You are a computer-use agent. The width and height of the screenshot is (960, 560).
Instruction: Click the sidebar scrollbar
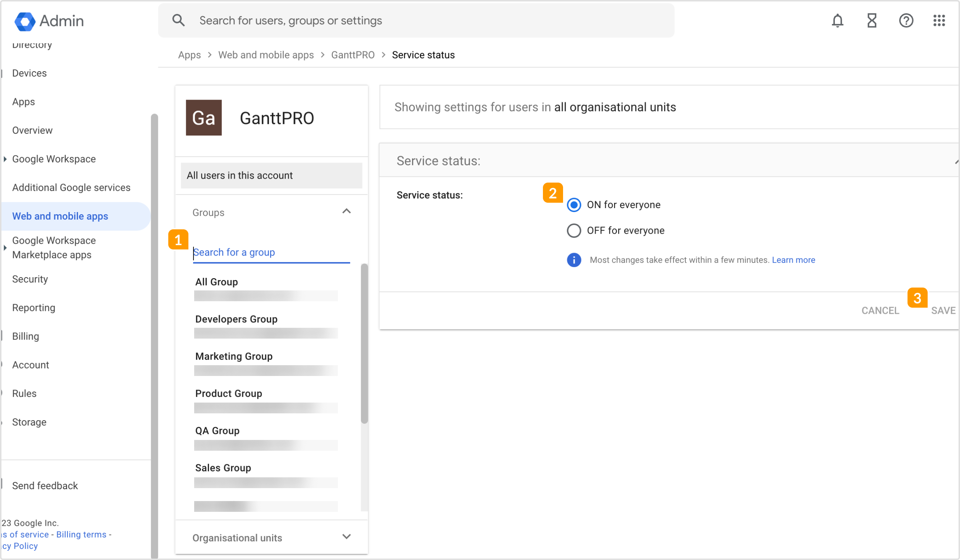pos(154,336)
